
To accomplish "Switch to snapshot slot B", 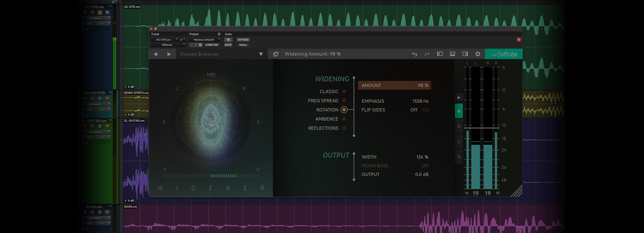I will [459, 126].
